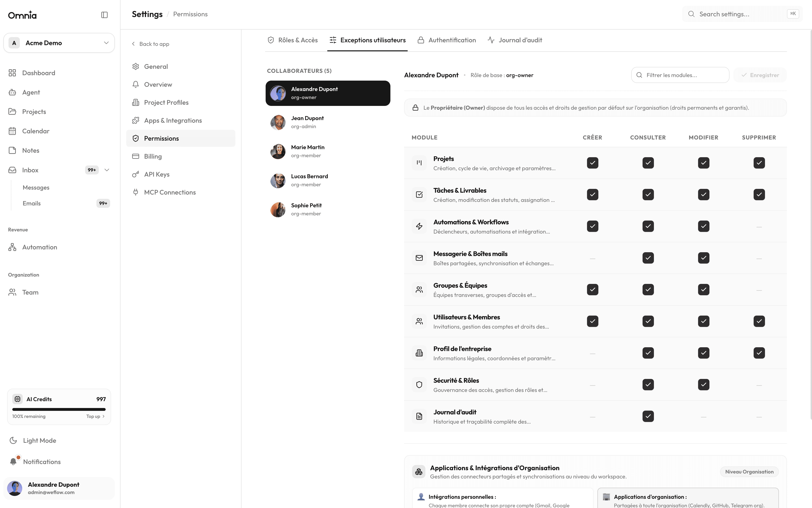The width and height of the screenshot is (812, 508).
Task: Click the Projets module icon
Action: [419, 163]
